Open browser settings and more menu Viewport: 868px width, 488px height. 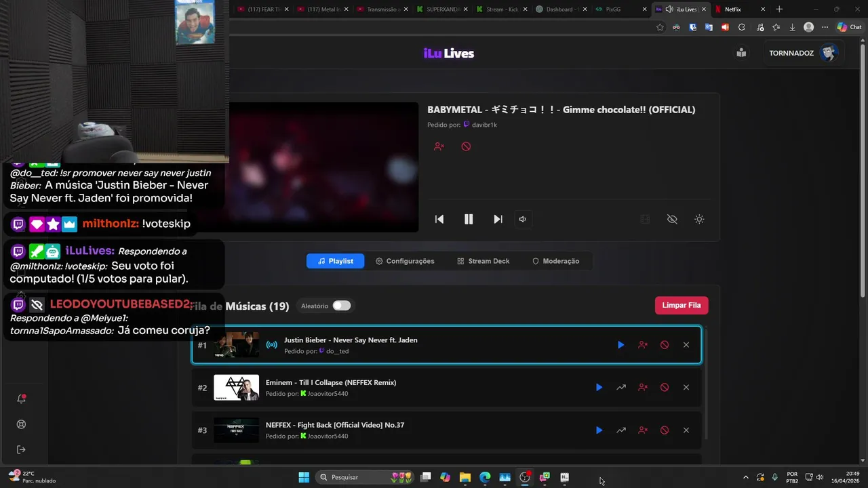(825, 27)
